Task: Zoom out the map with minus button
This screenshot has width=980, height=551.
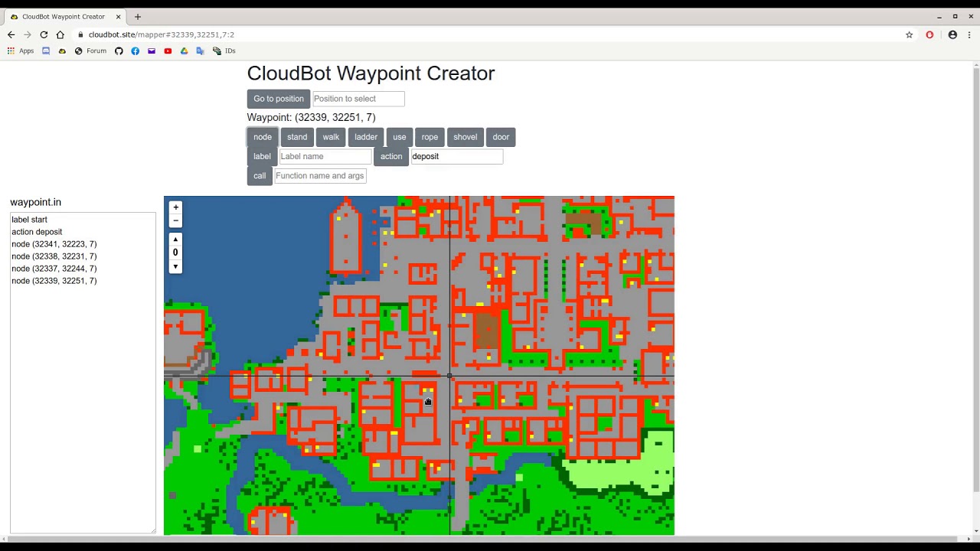Action: (x=175, y=220)
